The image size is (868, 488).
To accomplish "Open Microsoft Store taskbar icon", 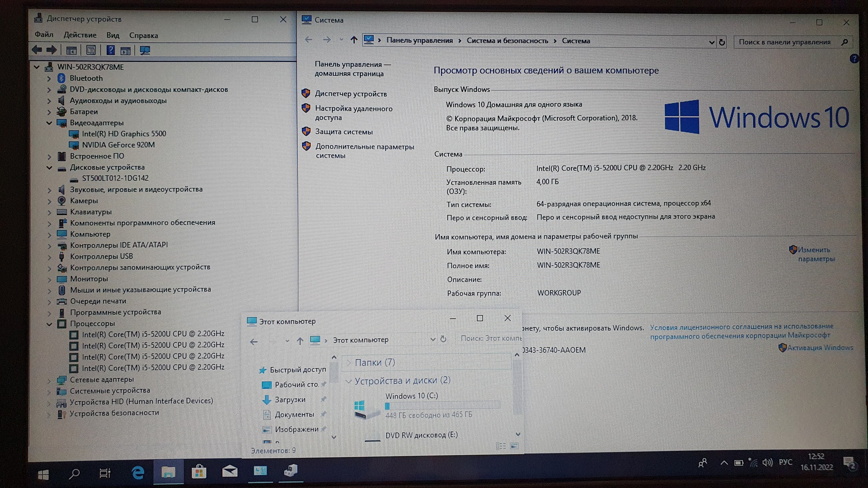I will point(199,471).
